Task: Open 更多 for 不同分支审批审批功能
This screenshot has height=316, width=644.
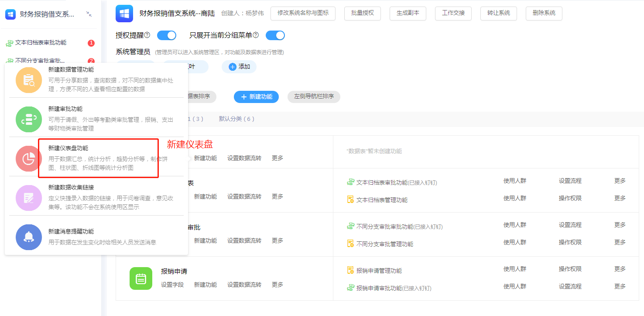Action: point(620,225)
